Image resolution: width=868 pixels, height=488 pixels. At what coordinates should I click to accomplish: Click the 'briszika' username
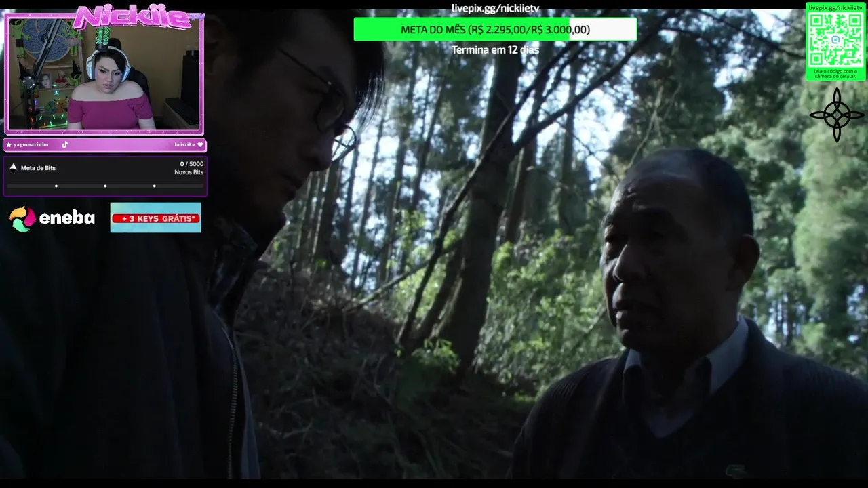point(184,145)
